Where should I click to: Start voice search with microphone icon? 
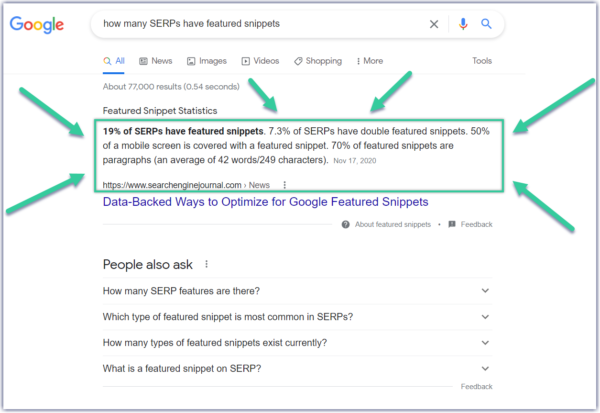463,24
